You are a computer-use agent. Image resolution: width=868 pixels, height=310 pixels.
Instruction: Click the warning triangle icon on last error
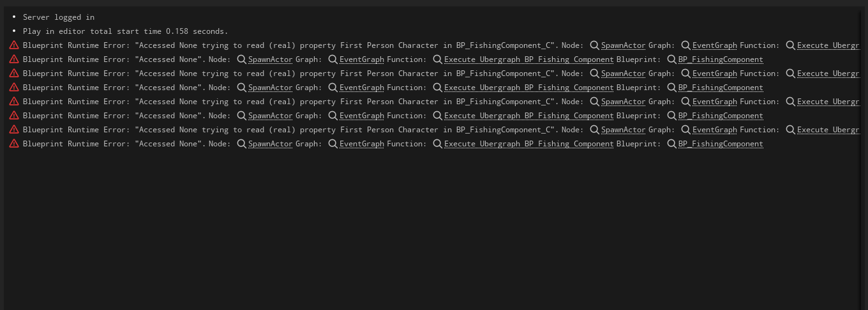point(14,144)
